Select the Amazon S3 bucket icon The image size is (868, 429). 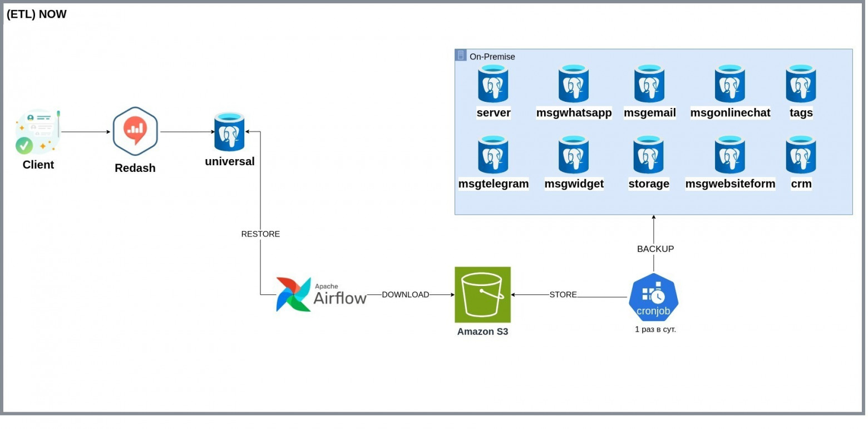point(482,295)
